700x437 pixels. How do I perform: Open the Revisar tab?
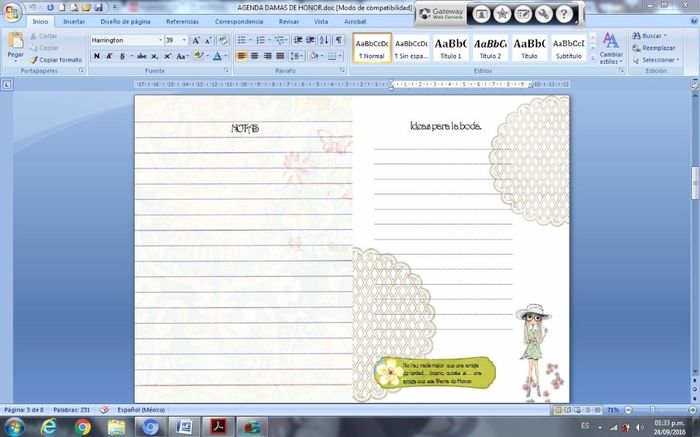(x=289, y=21)
